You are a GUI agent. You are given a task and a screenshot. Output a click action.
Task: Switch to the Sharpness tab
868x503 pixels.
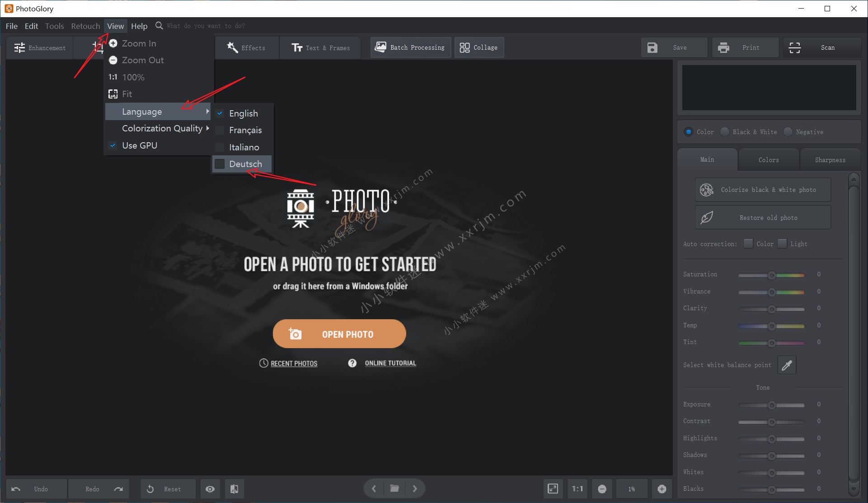tap(830, 160)
